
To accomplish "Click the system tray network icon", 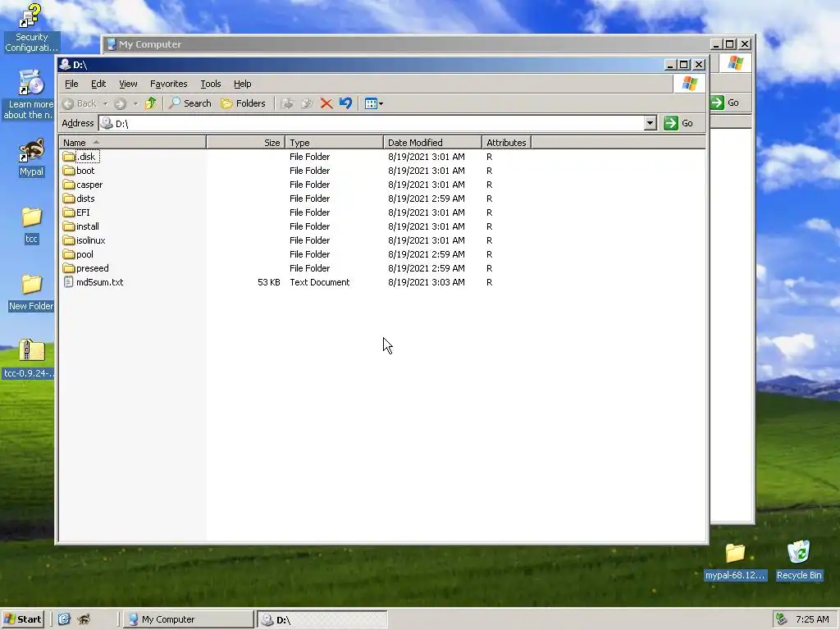I will [x=782, y=619].
